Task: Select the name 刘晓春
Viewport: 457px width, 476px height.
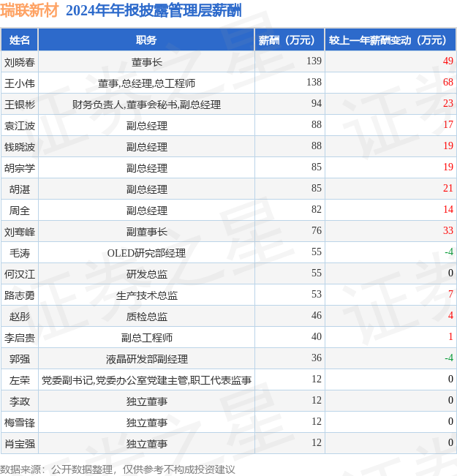Action: (x=20, y=62)
